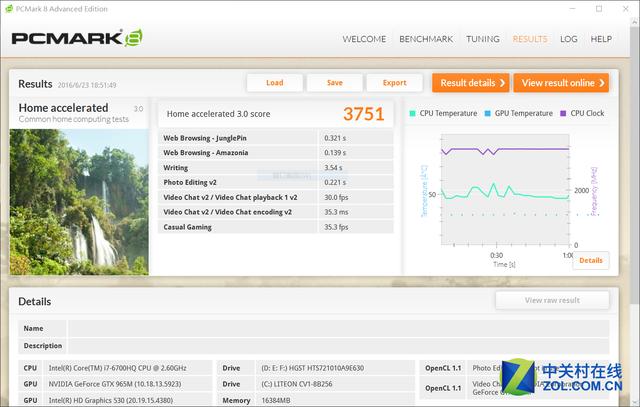
Task: Select Video Chat encoding v2 row
Action: pos(276,212)
